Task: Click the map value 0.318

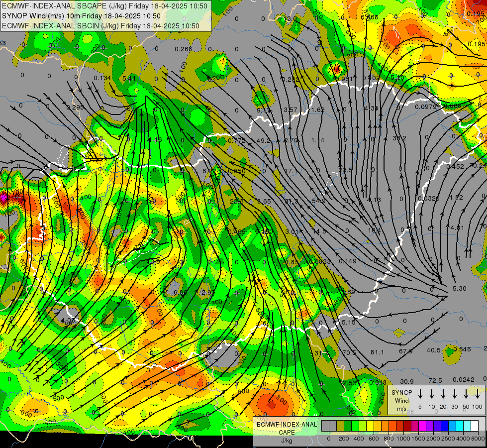Action: point(378,383)
